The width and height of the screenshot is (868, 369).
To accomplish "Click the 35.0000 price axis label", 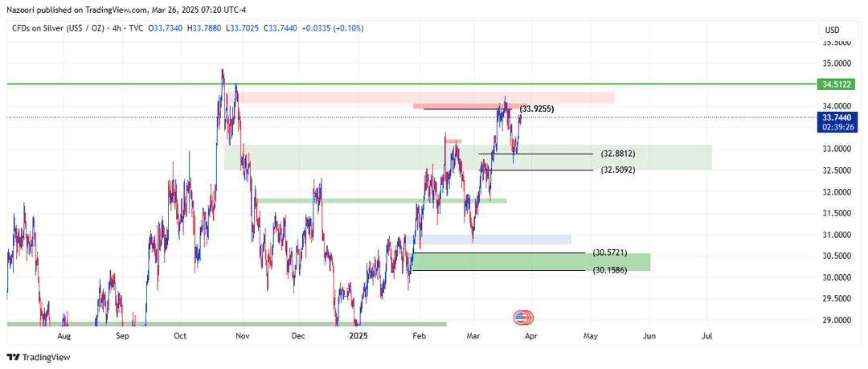I will pos(837,64).
